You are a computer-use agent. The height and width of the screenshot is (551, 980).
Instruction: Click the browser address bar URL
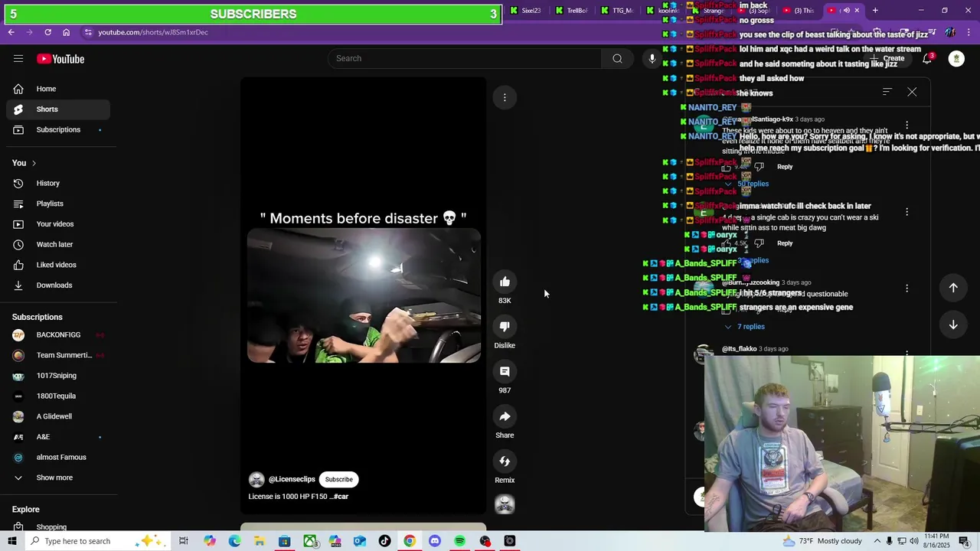153,32
